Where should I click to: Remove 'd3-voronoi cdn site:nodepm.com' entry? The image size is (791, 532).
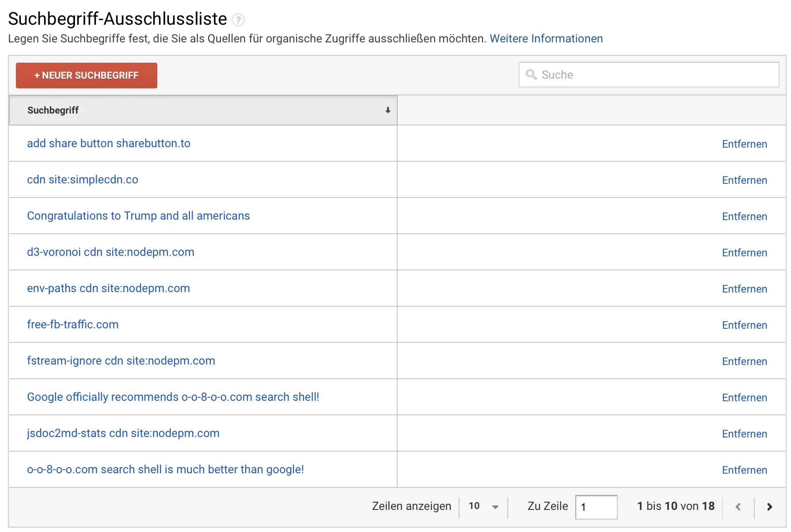click(x=744, y=253)
